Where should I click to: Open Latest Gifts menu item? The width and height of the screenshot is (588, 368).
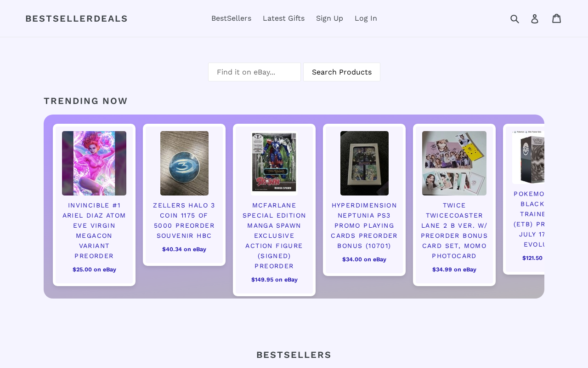click(x=283, y=18)
